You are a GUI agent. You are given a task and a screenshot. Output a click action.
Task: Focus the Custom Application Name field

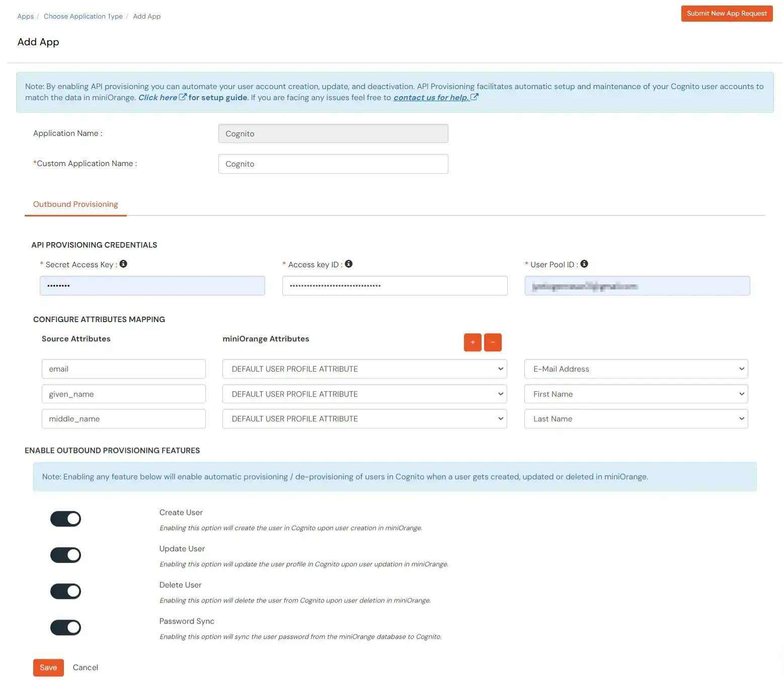click(x=333, y=164)
